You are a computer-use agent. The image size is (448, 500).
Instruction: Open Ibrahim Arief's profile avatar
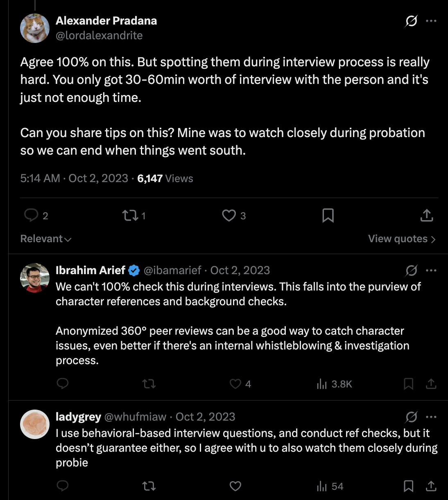coord(35,278)
